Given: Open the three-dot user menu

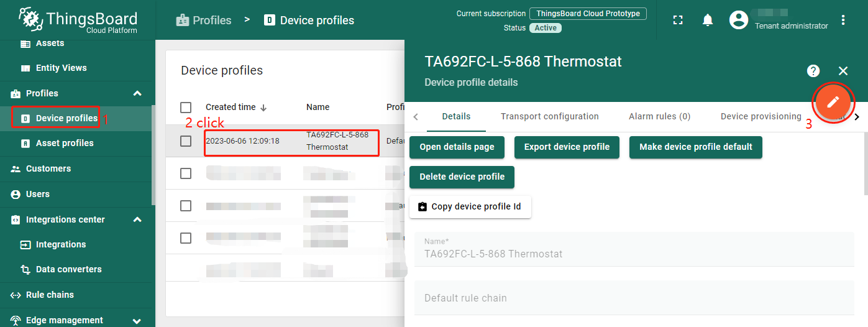Looking at the screenshot, I should pyautogui.click(x=843, y=20).
